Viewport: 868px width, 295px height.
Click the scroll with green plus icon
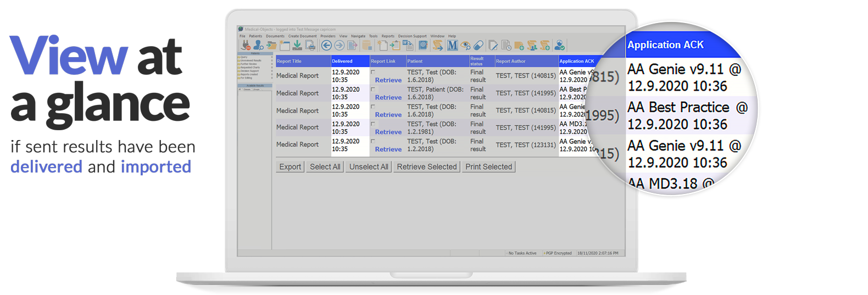coord(545,45)
